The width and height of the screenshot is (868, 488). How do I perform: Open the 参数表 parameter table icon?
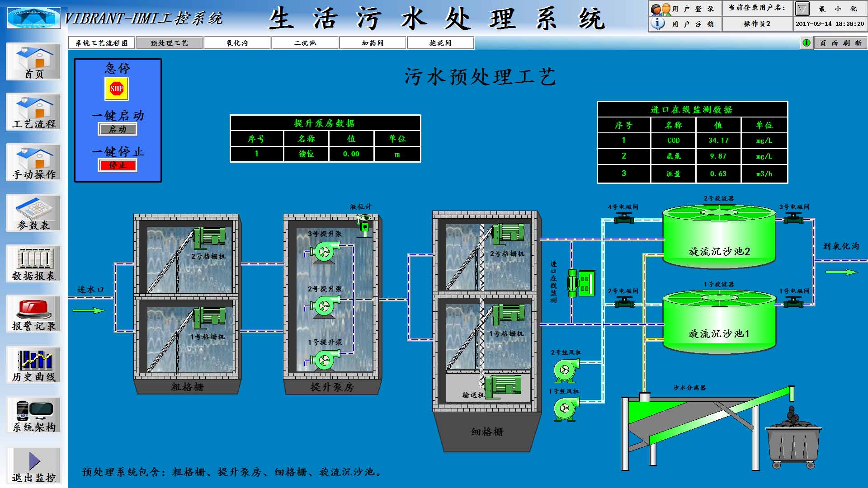[33, 213]
